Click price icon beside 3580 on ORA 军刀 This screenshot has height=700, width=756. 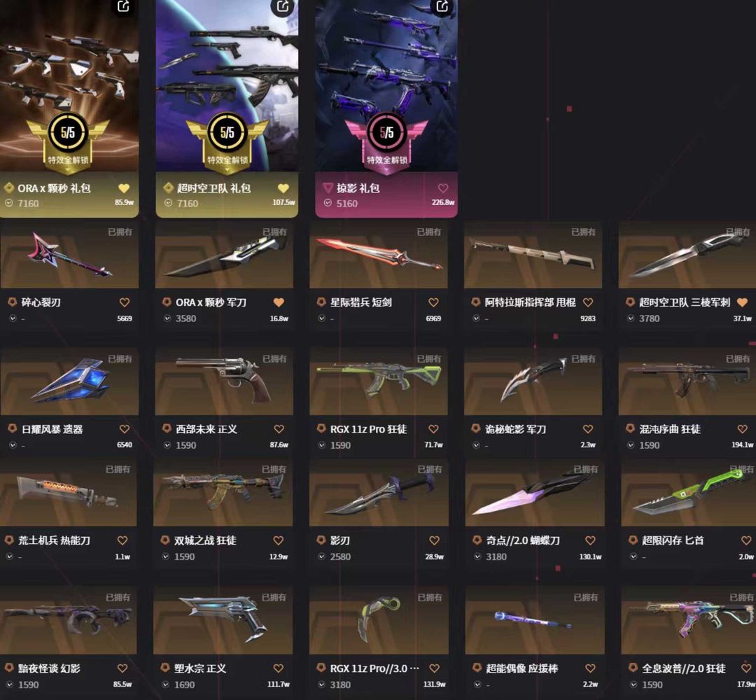tap(167, 318)
